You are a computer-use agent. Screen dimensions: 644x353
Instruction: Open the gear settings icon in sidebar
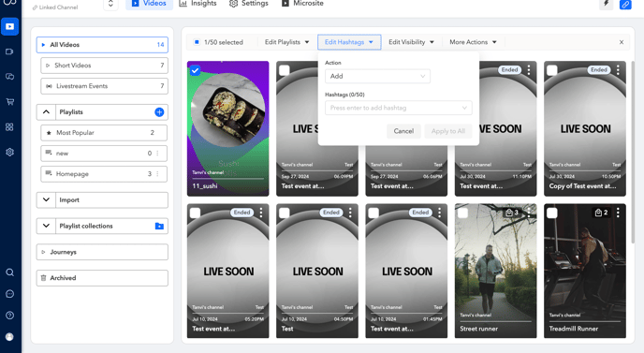[10, 152]
